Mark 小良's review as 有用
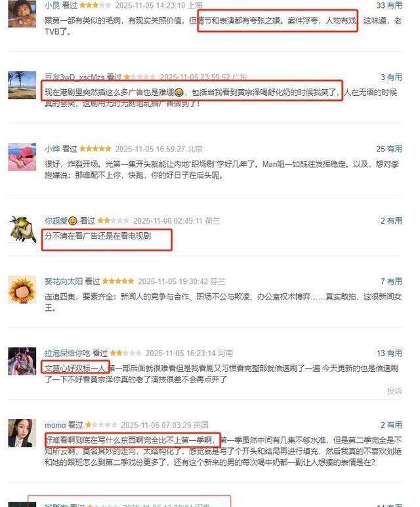 394,5
